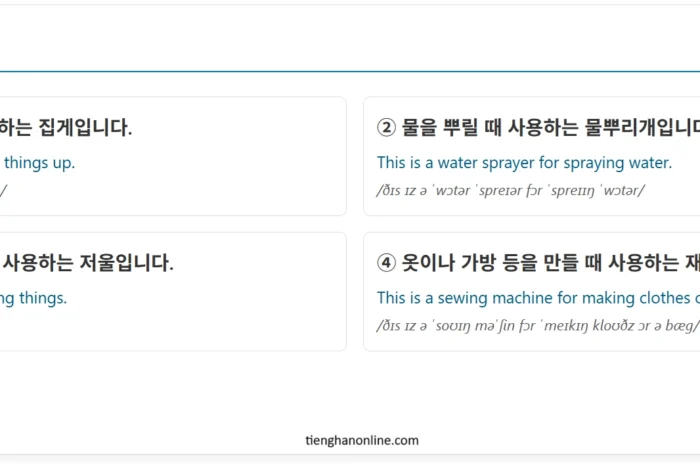Click the IPA transcription under the water sprayer sentence
This screenshot has width=700, height=465.
(x=510, y=190)
